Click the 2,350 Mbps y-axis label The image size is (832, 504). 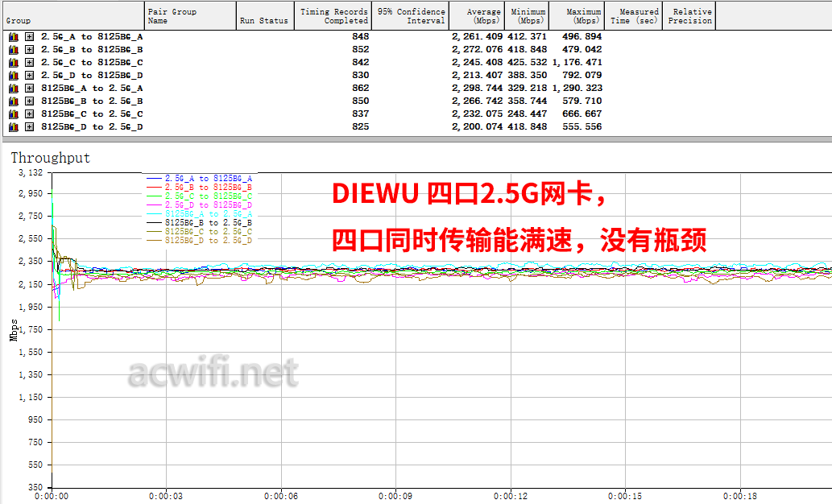click(x=31, y=261)
